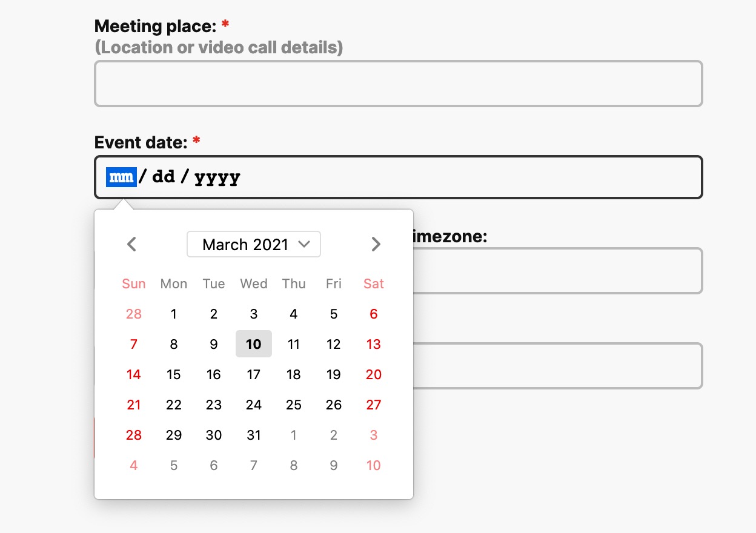The height and width of the screenshot is (533, 756).
Task: Select the mm segment of Event date
Action: (x=121, y=177)
